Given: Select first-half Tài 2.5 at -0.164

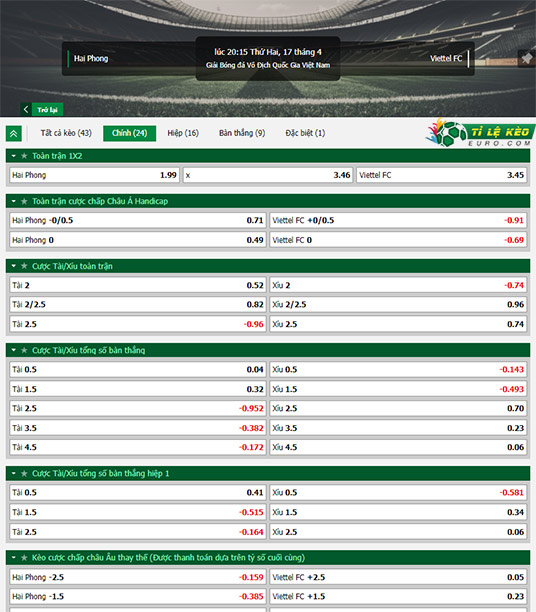Looking at the screenshot, I should tap(138, 532).
